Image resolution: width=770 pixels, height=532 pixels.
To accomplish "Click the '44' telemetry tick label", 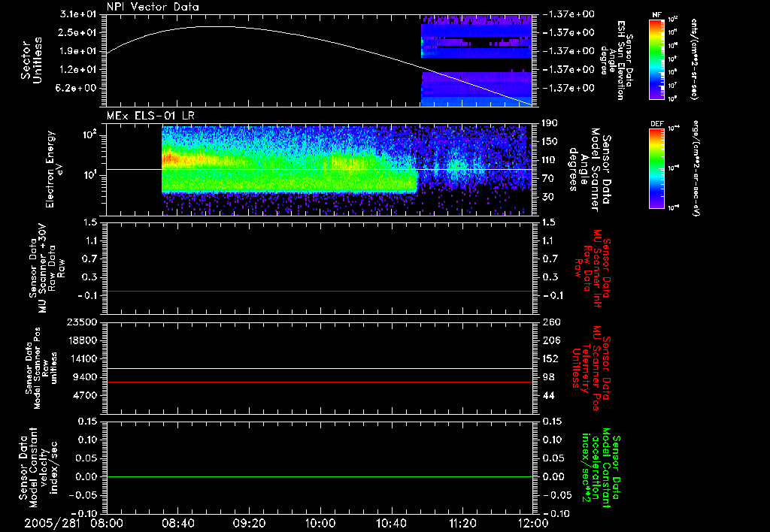I will point(548,395).
